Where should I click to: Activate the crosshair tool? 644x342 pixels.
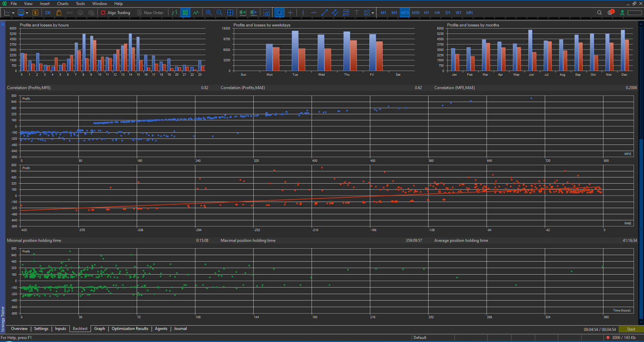(x=290, y=12)
